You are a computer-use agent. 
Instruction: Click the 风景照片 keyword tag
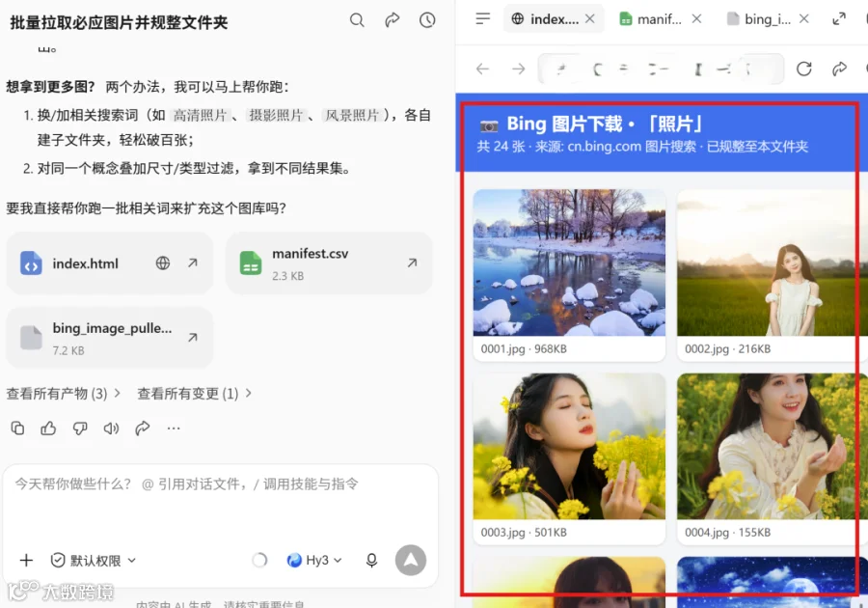(x=352, y=115)
